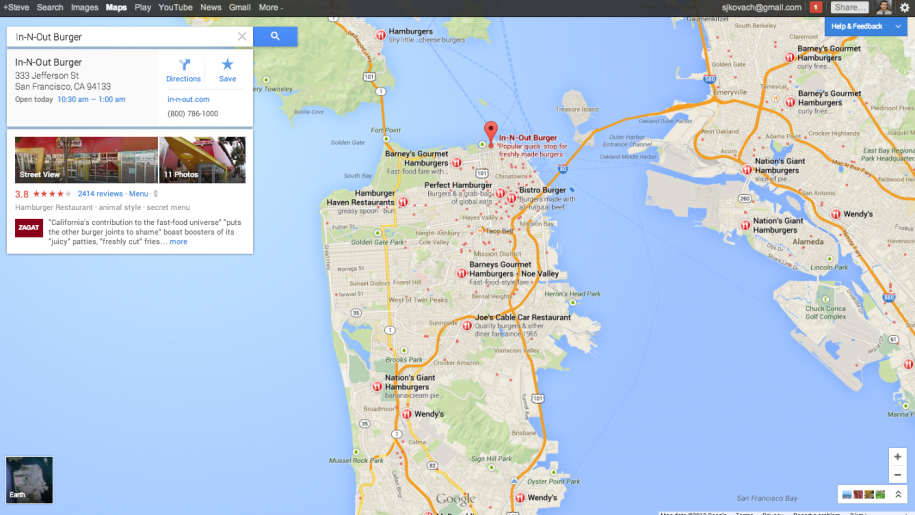Switch to Earth satellite view
The image size is (915, 515).
tap(29, 479)
